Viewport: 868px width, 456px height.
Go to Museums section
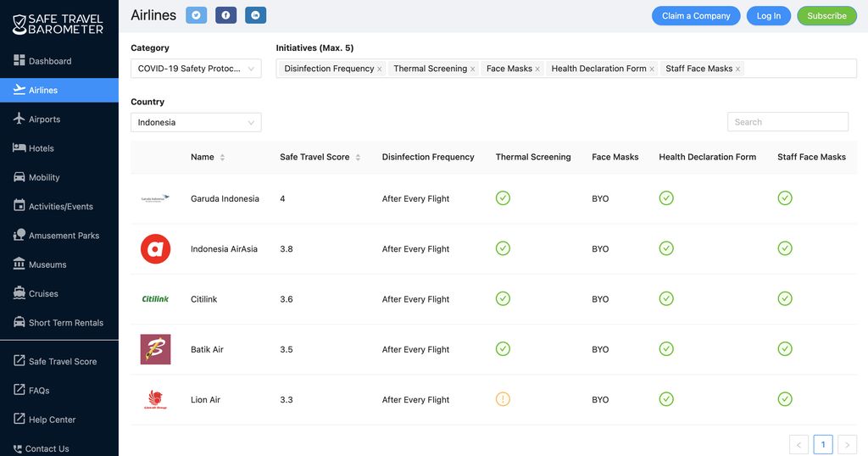click(x=59, y=264)
